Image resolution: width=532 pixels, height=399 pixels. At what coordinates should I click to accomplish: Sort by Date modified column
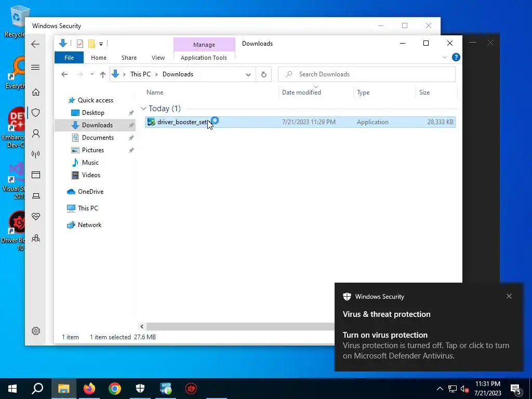coord(301,92)
